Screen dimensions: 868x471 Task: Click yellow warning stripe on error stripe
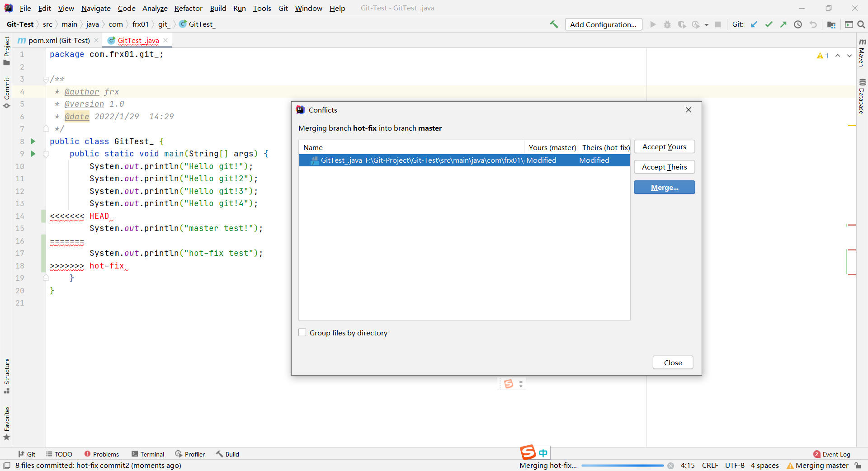click(852, 126)
